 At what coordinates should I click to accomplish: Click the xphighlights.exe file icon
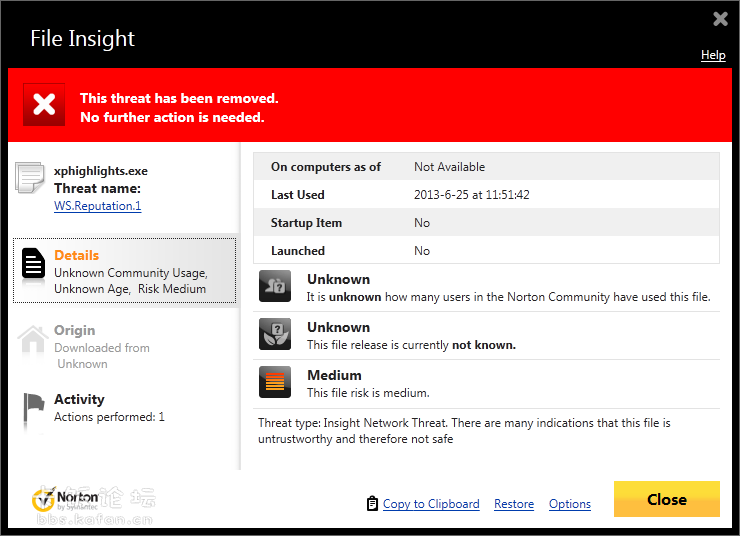pyautogui.click(x=29, y=178)
